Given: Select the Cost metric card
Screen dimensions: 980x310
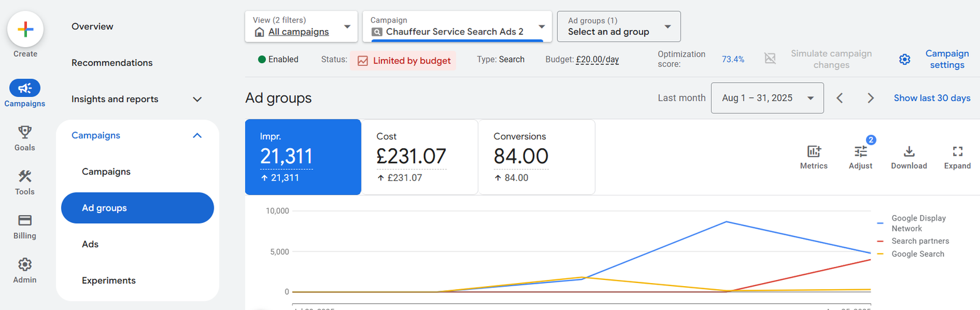Looking at the screenshot, I should [420, 157].
